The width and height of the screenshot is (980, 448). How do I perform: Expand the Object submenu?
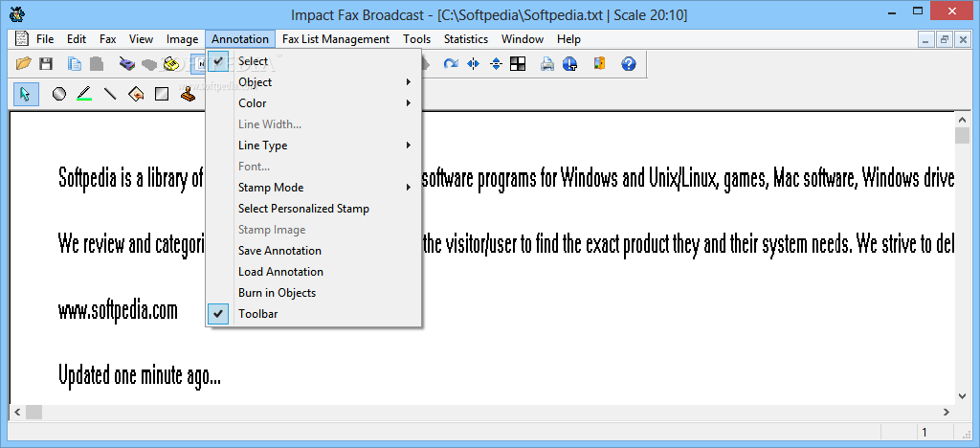314,82
